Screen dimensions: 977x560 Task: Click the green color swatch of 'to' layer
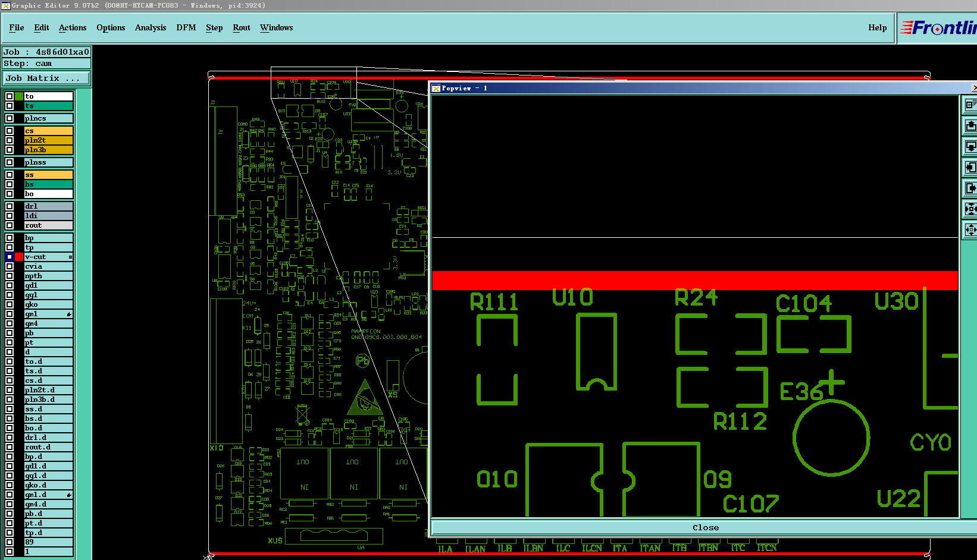[19, 96]
